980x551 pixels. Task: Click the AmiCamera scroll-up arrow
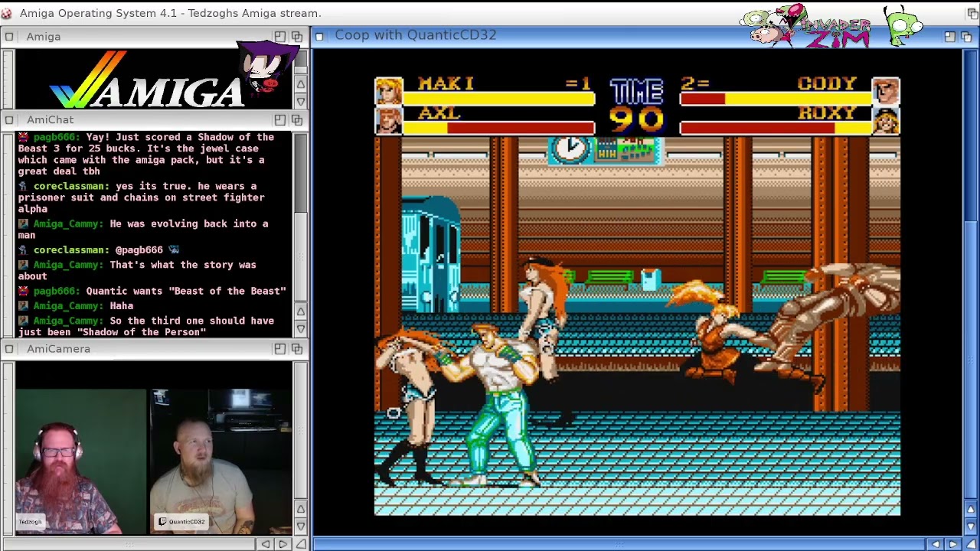click(x=301, y=510)
